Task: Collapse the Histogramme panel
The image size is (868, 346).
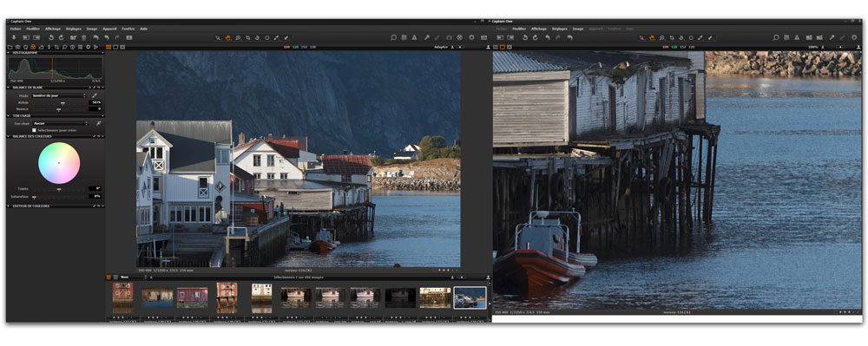Action: click(9, 53)
